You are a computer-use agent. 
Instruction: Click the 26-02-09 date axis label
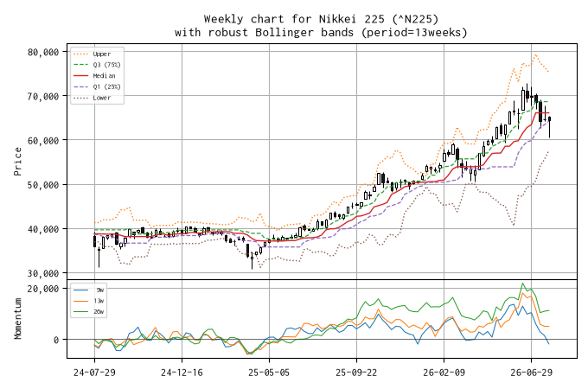(444, 373)
